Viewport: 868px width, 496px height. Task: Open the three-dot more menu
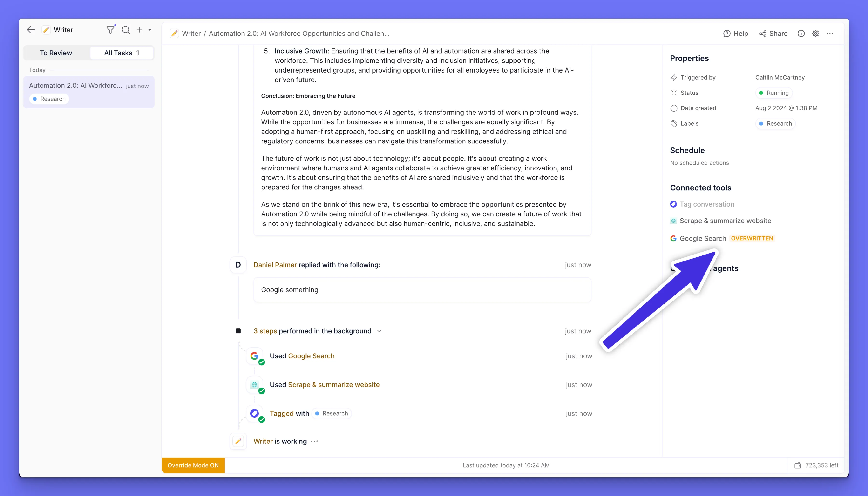[830, 34]
